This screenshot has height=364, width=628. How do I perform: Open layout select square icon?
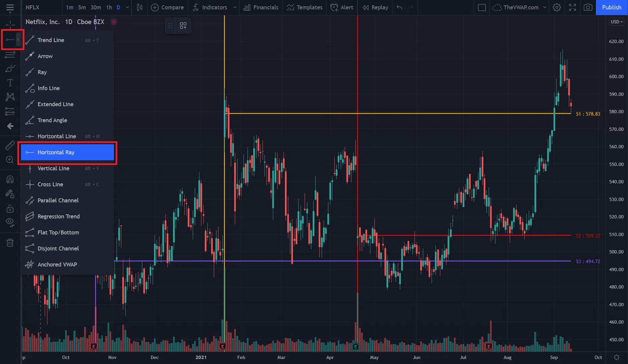click(482, 7)
